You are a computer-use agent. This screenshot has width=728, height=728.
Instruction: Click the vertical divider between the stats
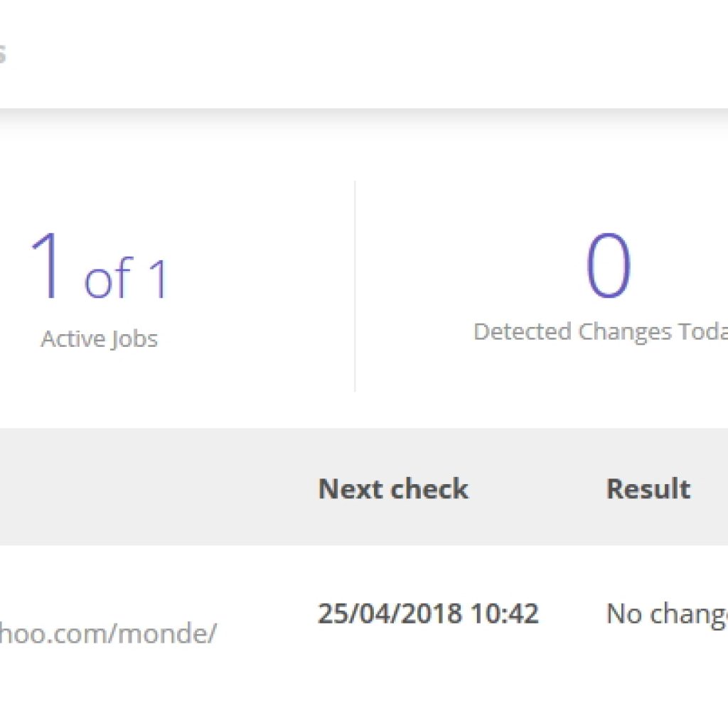click(355, 286)
